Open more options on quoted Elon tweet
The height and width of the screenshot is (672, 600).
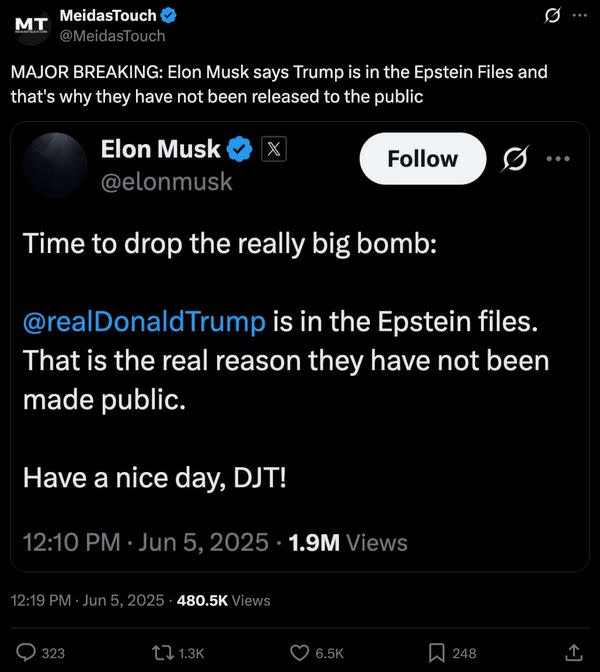558,159
